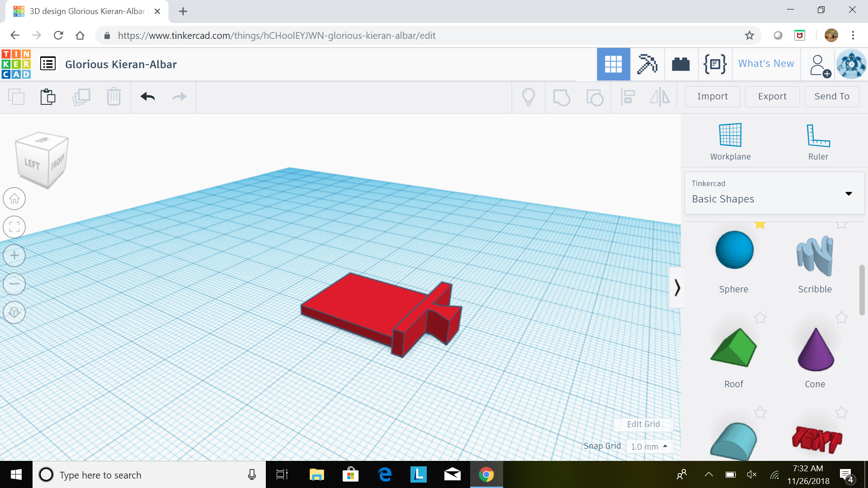Select the Ruler tool
Viewport: 868px width, 488px height.
(818, 142)
